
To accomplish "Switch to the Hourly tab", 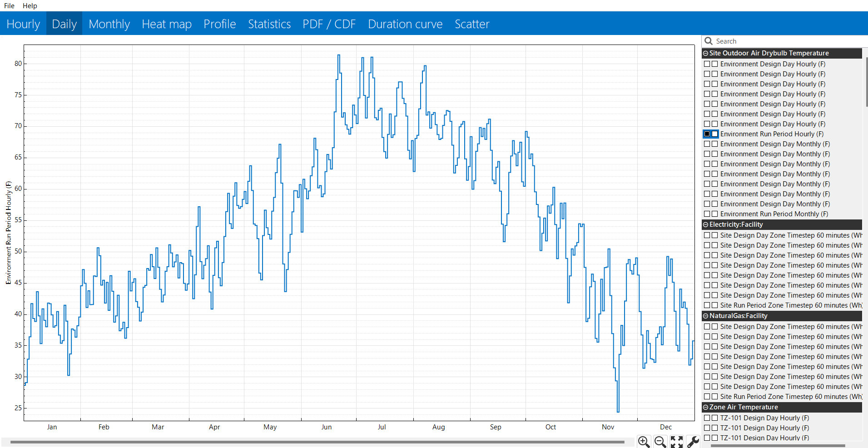I will click(23, 24).
